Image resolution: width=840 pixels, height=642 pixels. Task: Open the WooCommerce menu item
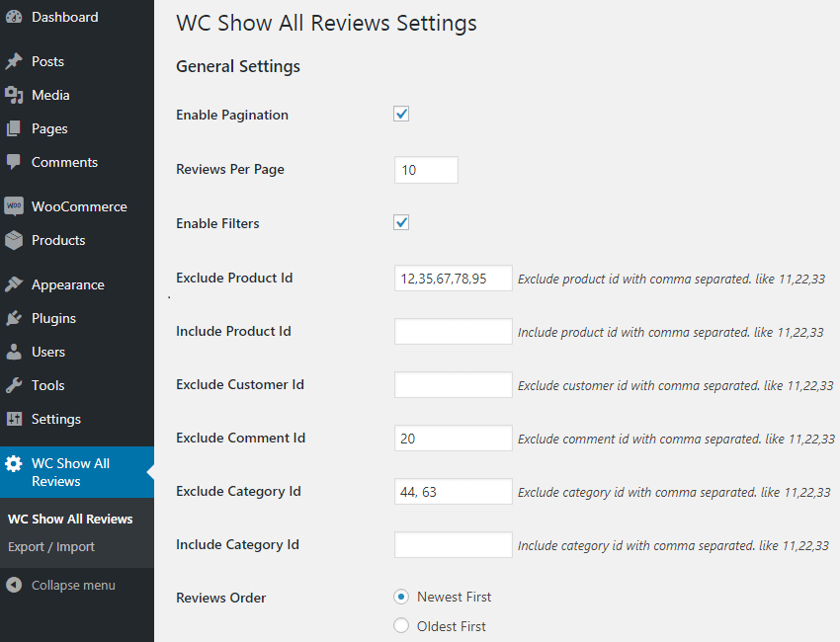click(77, 206)
